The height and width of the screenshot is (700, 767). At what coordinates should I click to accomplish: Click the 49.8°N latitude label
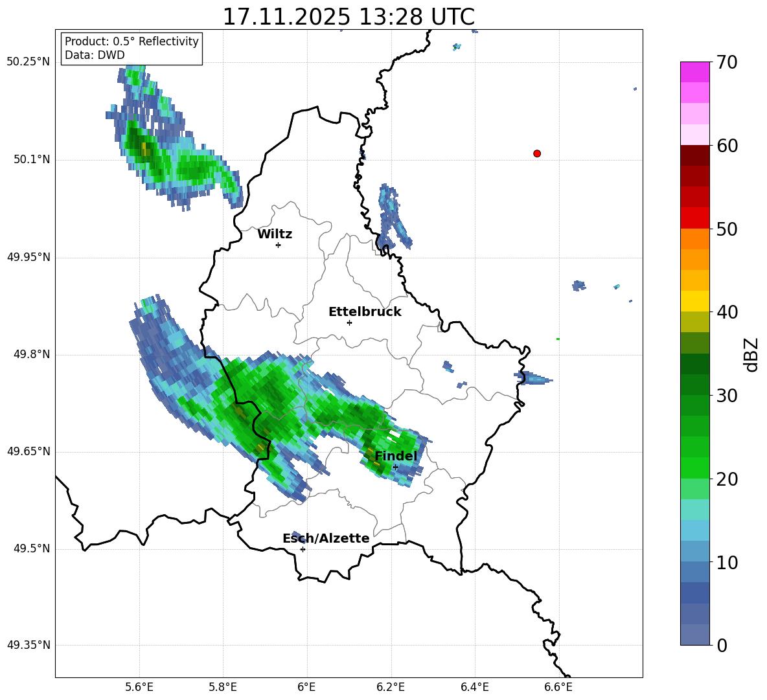32,354
